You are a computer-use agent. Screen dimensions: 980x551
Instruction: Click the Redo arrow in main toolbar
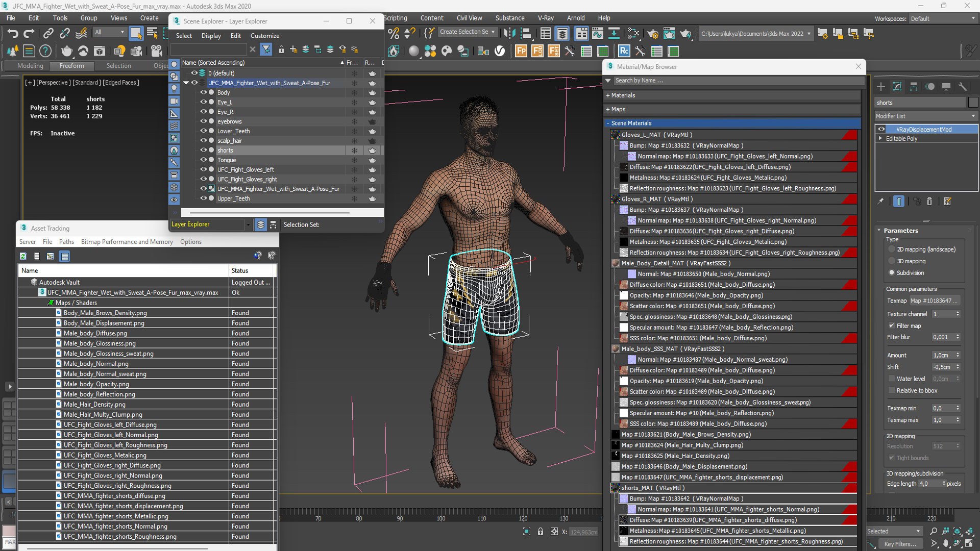29,34
